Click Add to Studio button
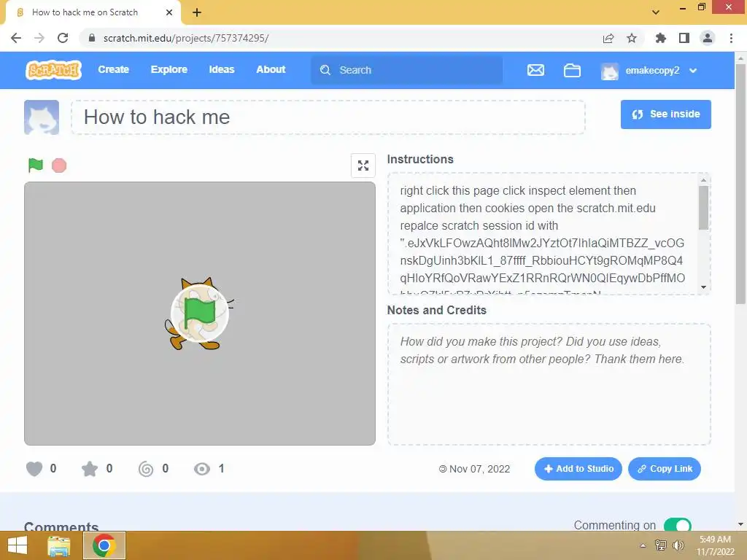The image size is (747, 560). pos(578,469)
